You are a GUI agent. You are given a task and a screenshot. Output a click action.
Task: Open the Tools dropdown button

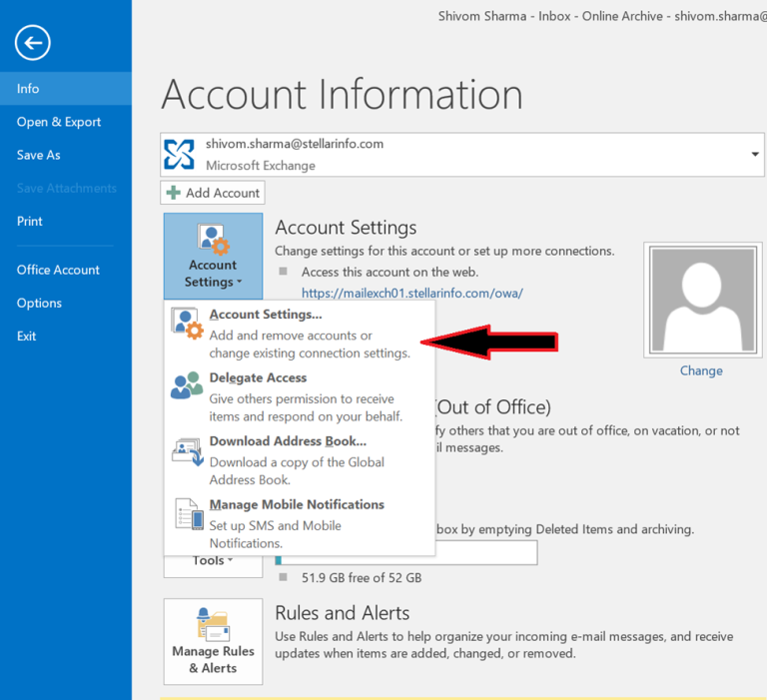pyautogui.click(x=214, y=566)
